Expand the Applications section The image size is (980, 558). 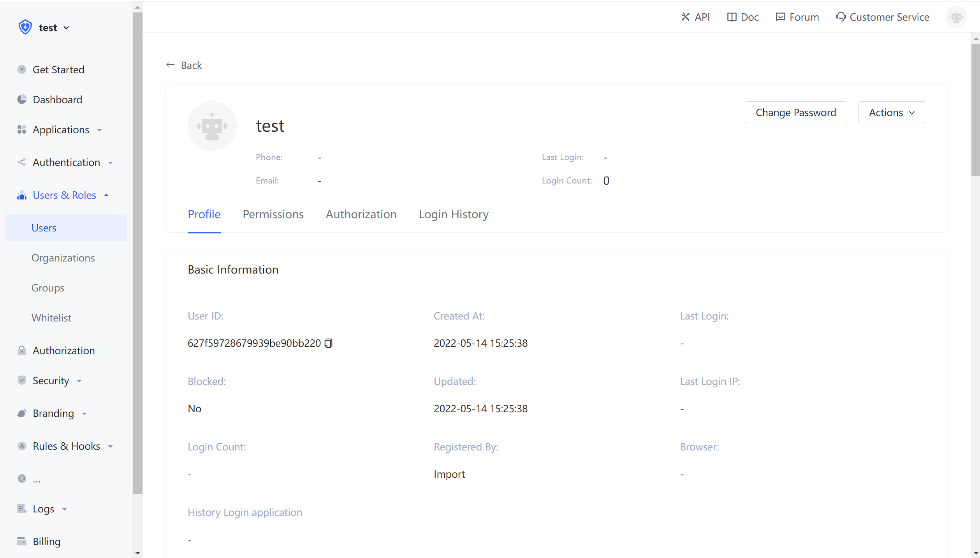point(100,130)
